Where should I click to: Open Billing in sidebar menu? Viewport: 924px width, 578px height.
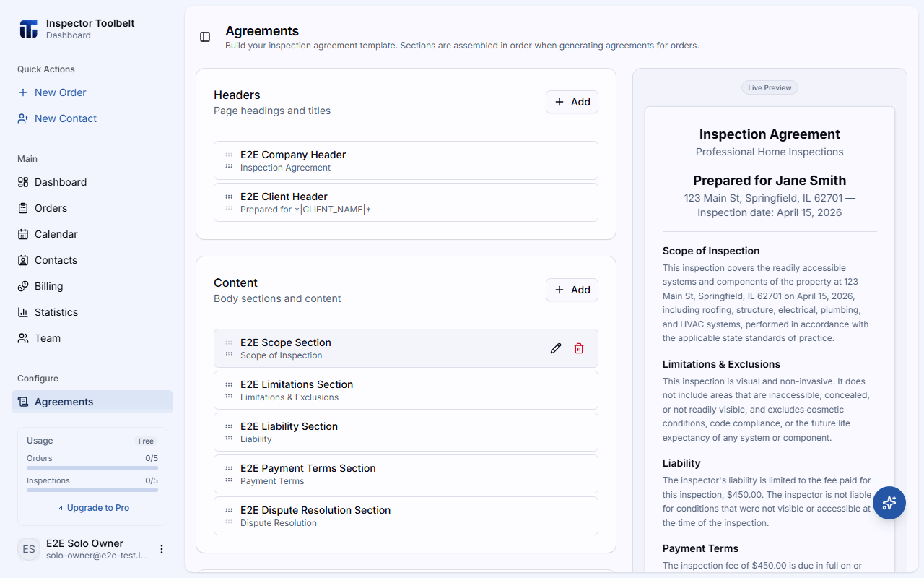[x=92, y=286]
